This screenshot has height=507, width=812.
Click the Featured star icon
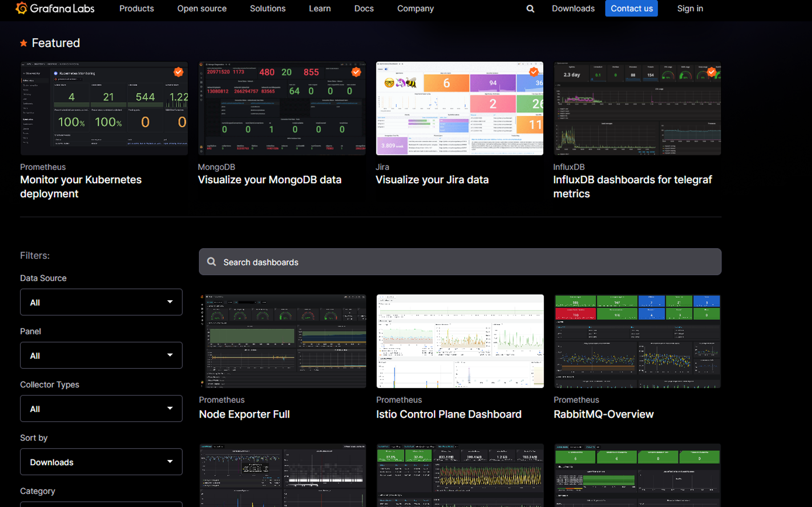[24, 43]
